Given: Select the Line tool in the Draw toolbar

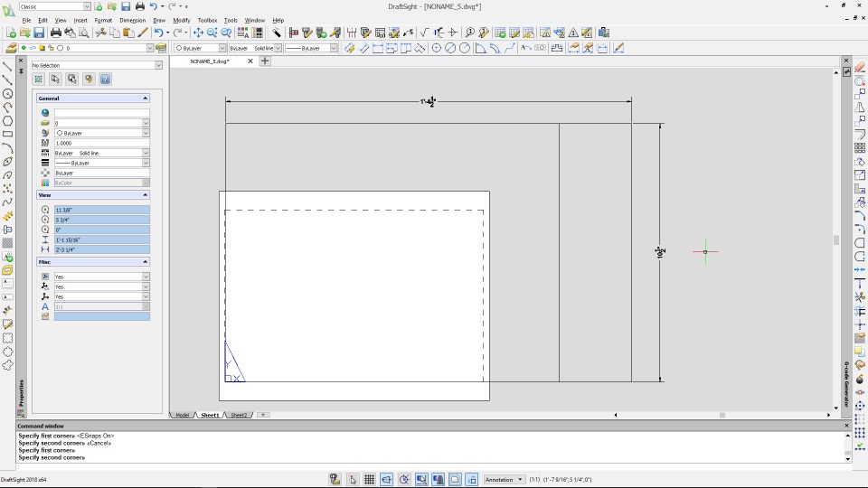Looking at the screenshot, I should point(7,67).
